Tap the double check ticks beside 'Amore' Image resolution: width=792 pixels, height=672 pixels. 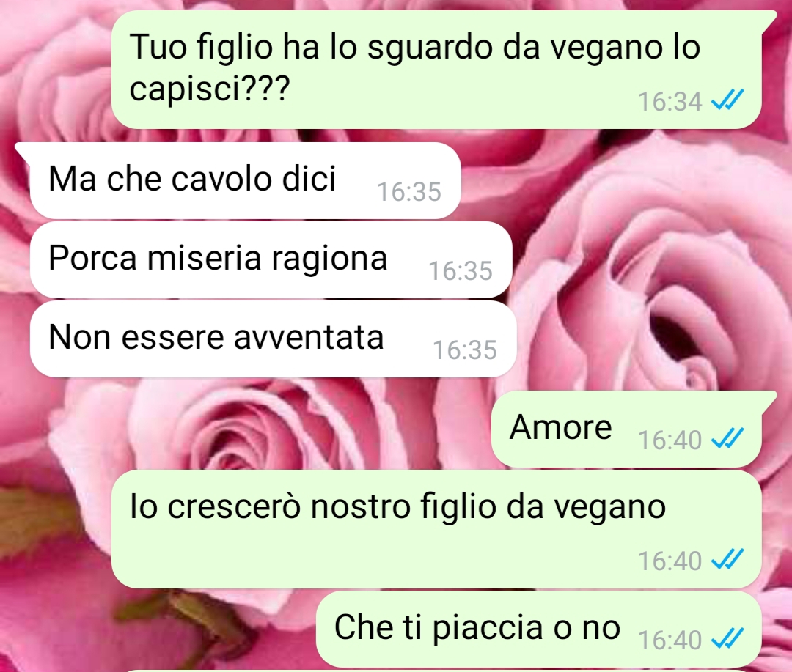pyautogui.click(x=727, y=437)
